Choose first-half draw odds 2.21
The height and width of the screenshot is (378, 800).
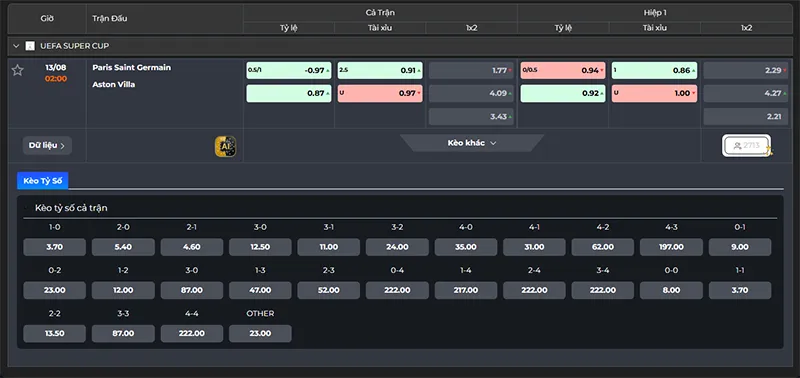coord(746,116)
